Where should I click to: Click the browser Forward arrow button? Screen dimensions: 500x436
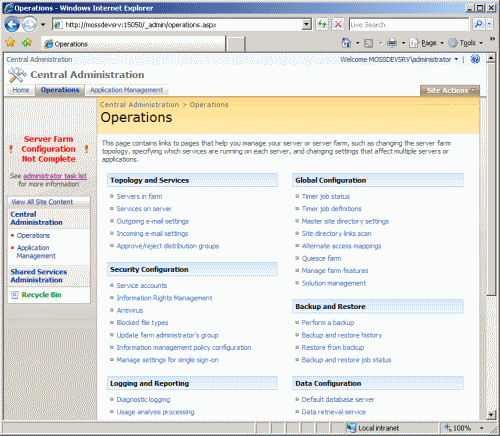[30, 25]
